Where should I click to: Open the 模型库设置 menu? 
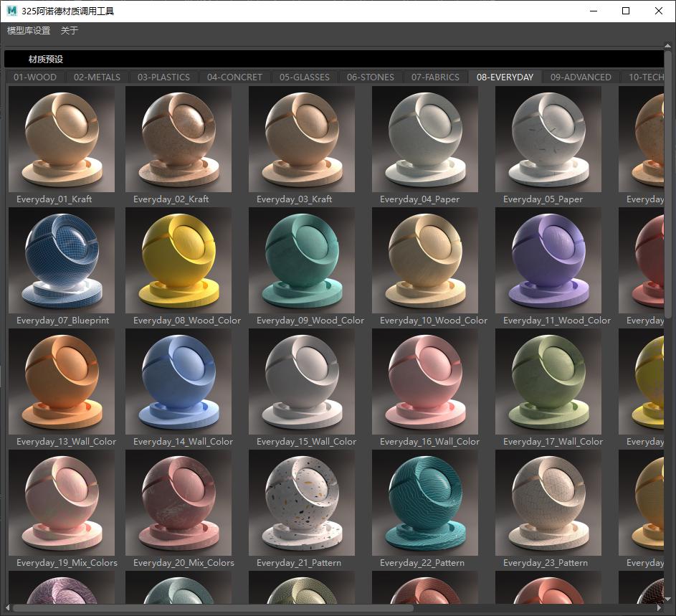(x=29, y=31)
